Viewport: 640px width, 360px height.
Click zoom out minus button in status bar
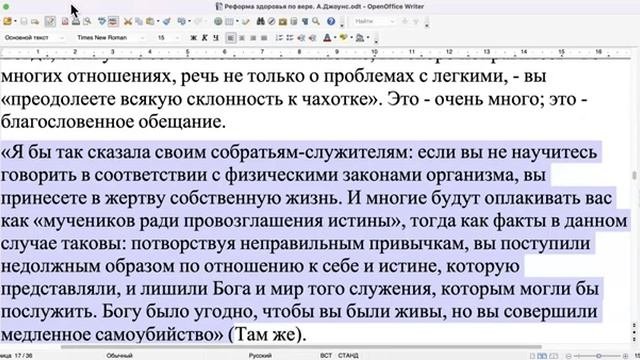569,356
